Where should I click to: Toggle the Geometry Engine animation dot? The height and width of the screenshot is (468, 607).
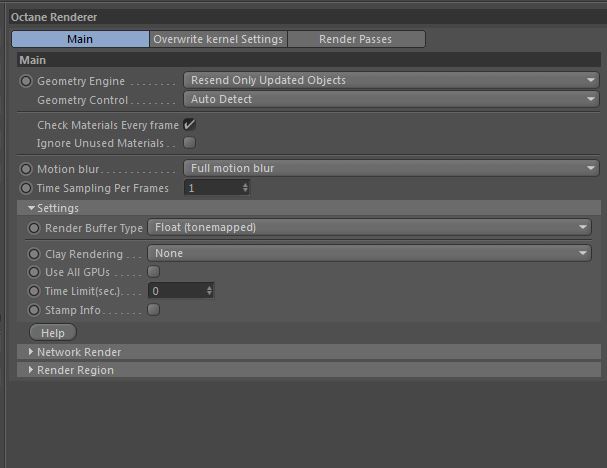tap(26, 81)
